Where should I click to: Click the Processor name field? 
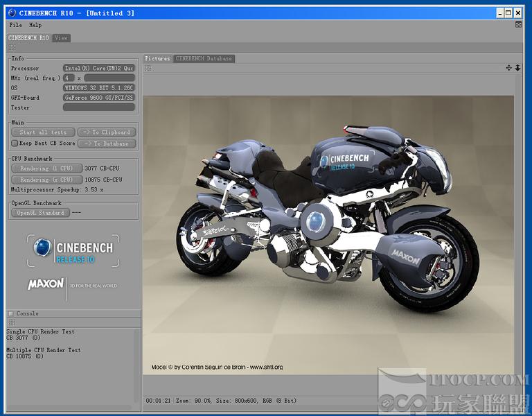click(99, 68)
